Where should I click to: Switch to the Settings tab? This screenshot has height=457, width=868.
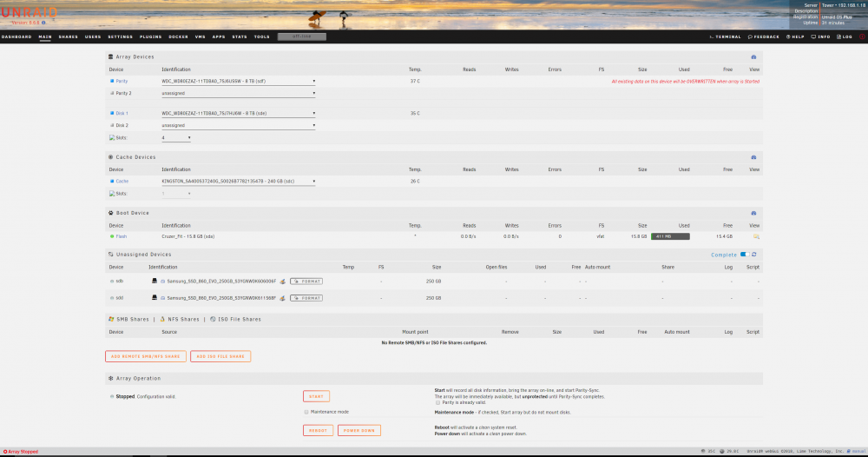(x=120, y=37)
